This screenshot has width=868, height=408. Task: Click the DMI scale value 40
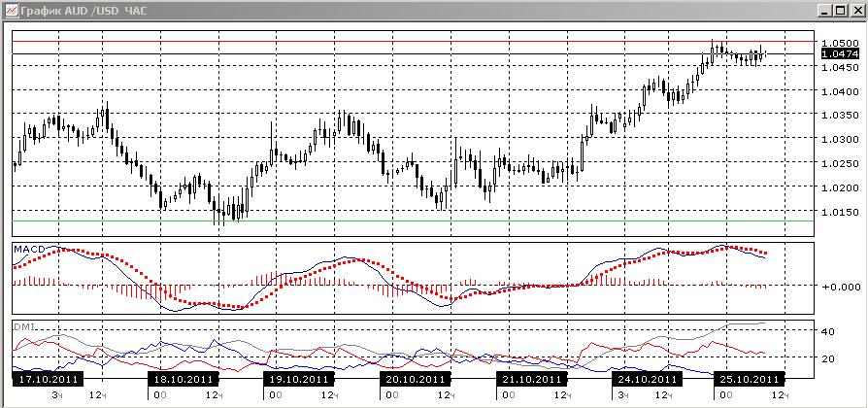coord(828,331)
